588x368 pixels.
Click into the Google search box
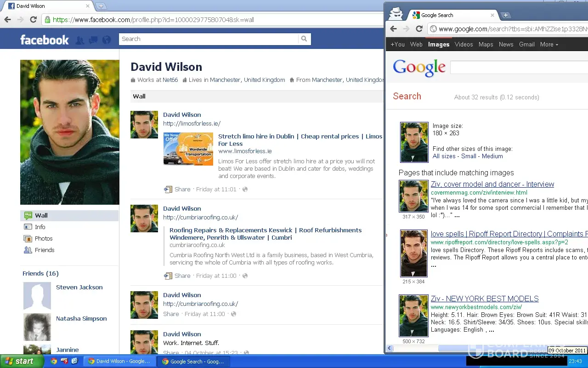(519, 68)
